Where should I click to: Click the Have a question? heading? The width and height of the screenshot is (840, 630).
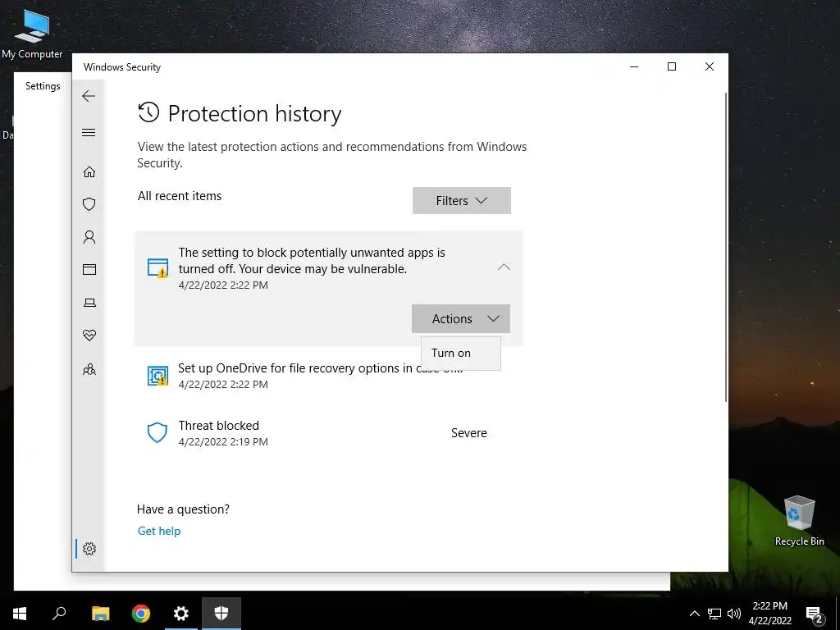[183, 509]
